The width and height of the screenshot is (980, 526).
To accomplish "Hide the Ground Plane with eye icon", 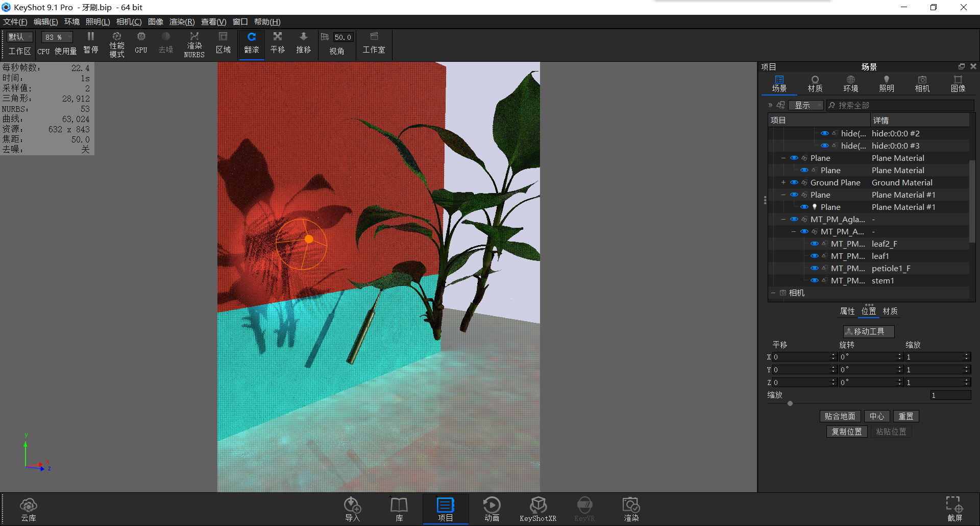I will coord(794,182).
